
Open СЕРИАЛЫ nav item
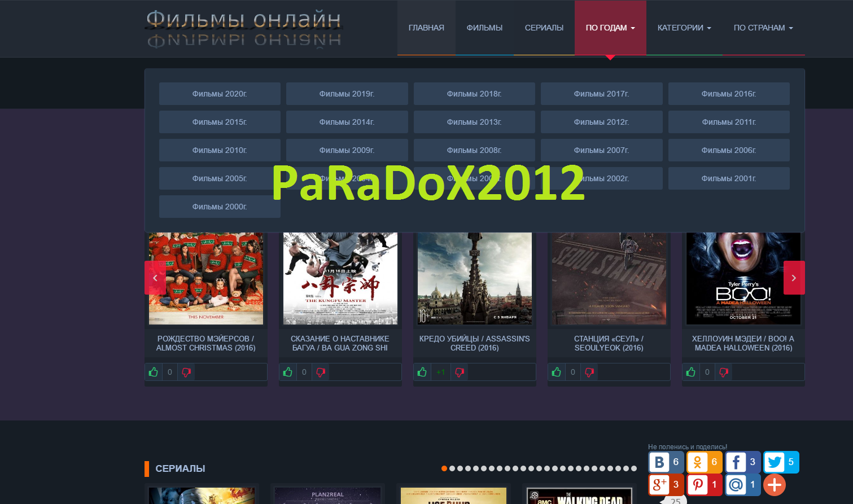[544, 28]
